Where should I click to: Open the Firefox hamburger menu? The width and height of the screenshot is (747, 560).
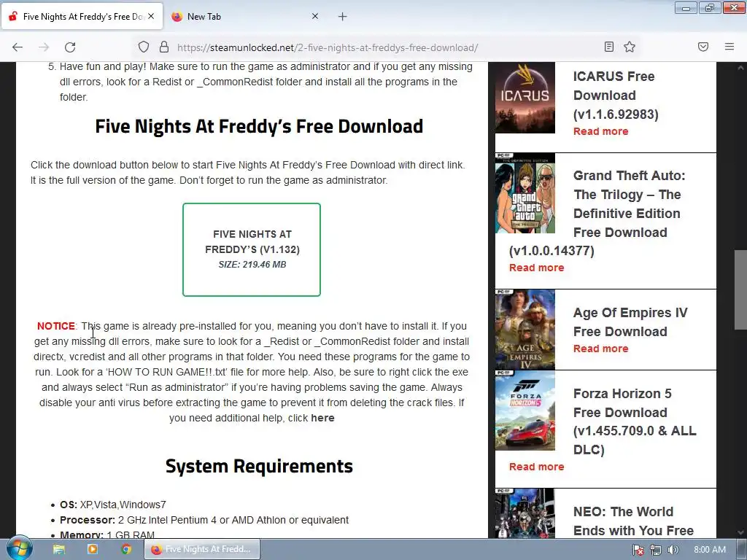pos(729,47)
